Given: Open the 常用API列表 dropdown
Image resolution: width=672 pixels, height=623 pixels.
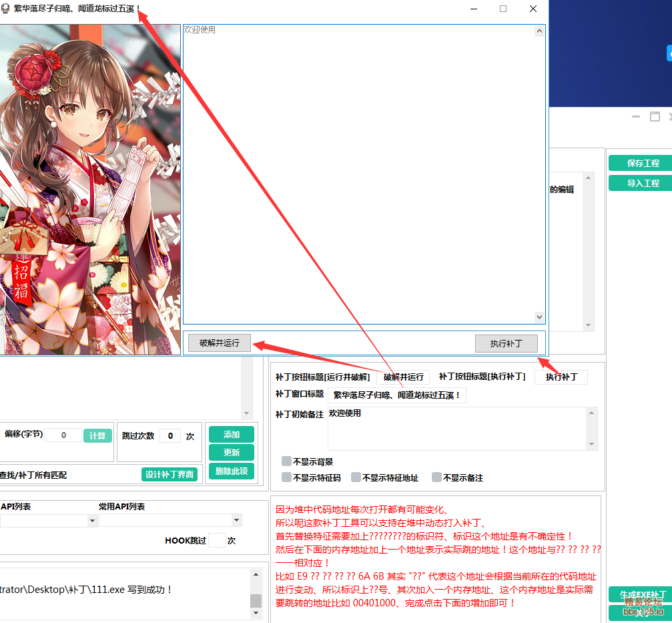Looking at the screenshot, I should [237, 520].
